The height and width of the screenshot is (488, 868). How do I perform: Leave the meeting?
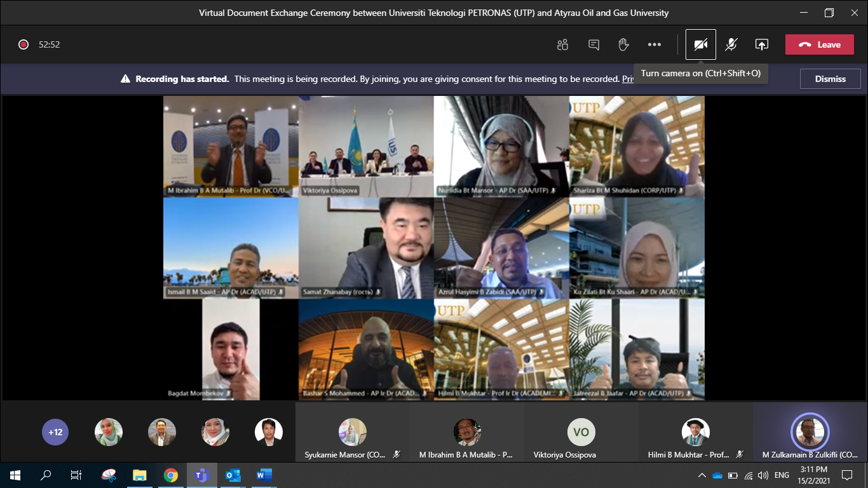click(819, 44)
